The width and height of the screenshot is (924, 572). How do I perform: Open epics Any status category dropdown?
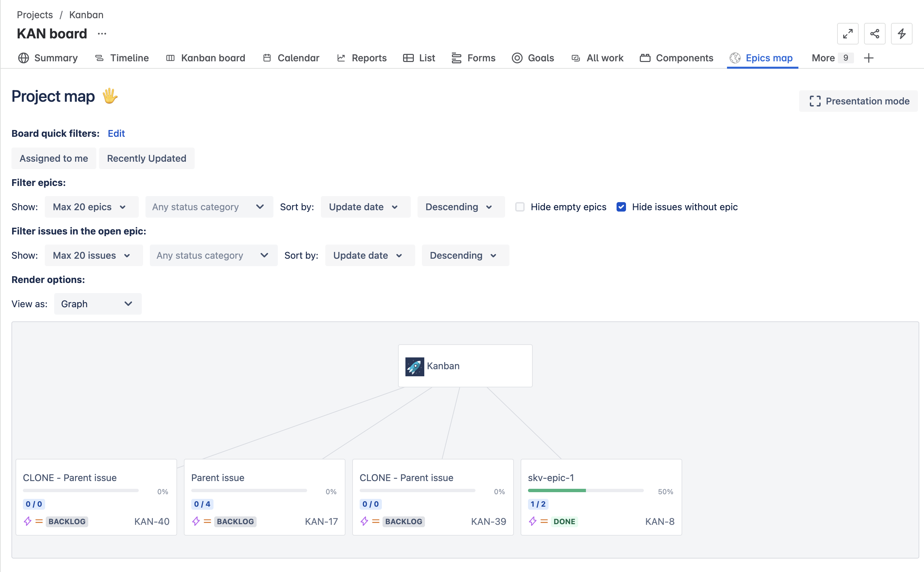209,207
